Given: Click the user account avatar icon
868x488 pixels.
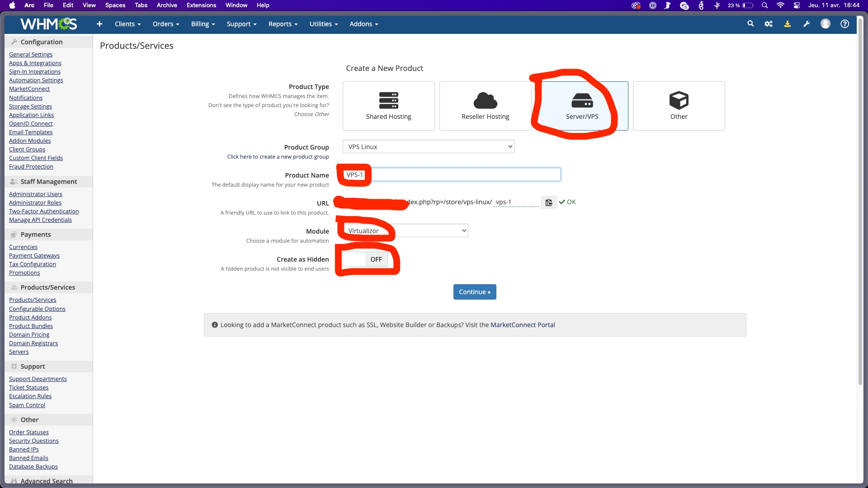Looking at the screenshot, I should [826, 24].
